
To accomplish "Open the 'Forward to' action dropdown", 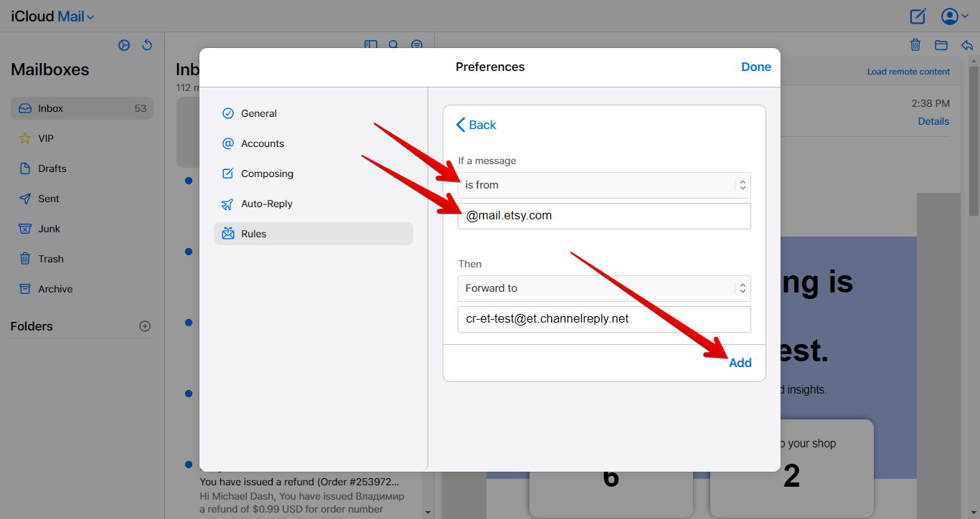I will 604,288.
